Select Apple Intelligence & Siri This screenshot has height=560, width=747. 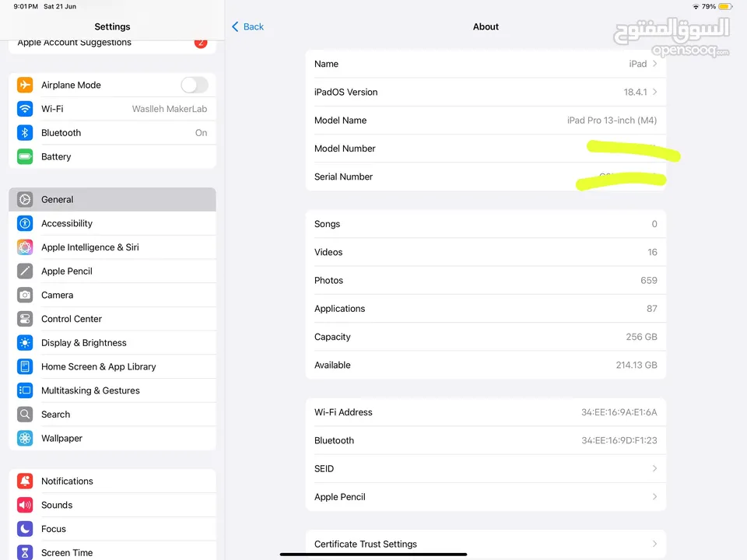tap(112, 247)
